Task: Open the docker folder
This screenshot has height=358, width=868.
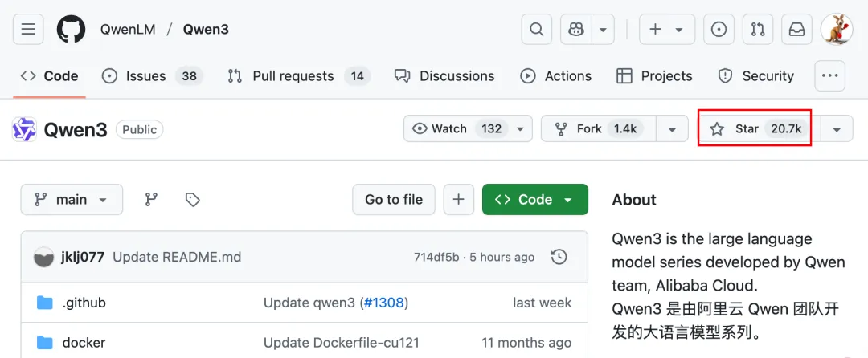Action: [84, 343]
